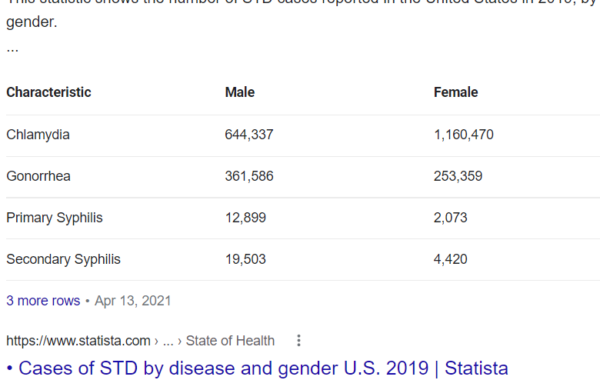Select the 'Characteristic' column header
The height and width of the screenshot is (380, 600).
(49, 92)
